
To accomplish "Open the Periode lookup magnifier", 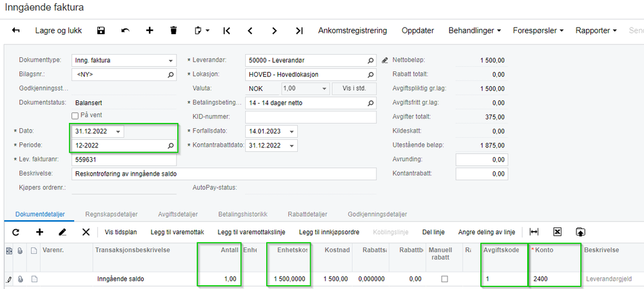I will [170, 145].
